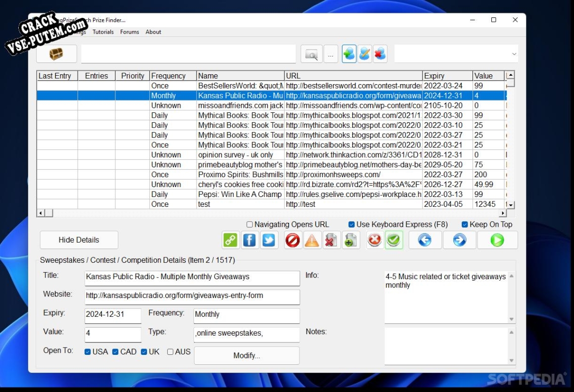Click the green checkmark entered icon
The height and width of the screenshot is (392, 574).
coord(393,240)
